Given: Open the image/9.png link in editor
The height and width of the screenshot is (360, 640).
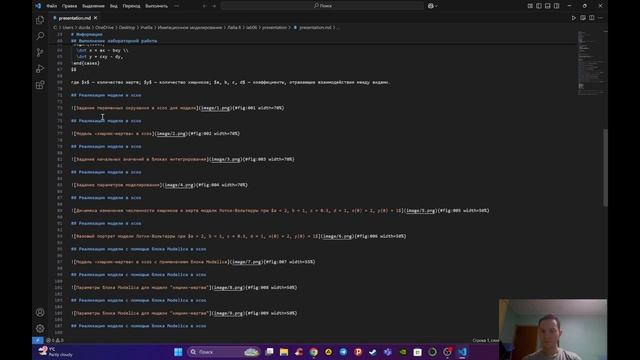Looking at the screenshot, I should (228, 313).
